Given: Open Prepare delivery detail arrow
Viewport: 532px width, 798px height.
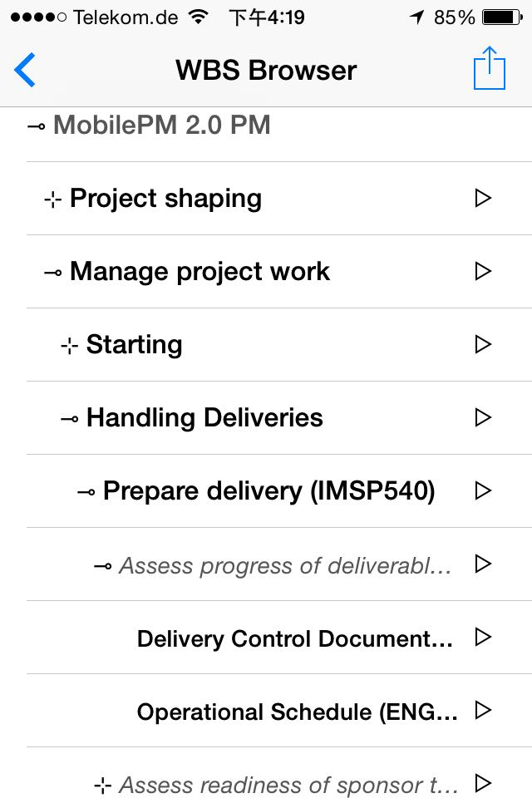Looking at the screenshot, I should [x=482, y=490].
